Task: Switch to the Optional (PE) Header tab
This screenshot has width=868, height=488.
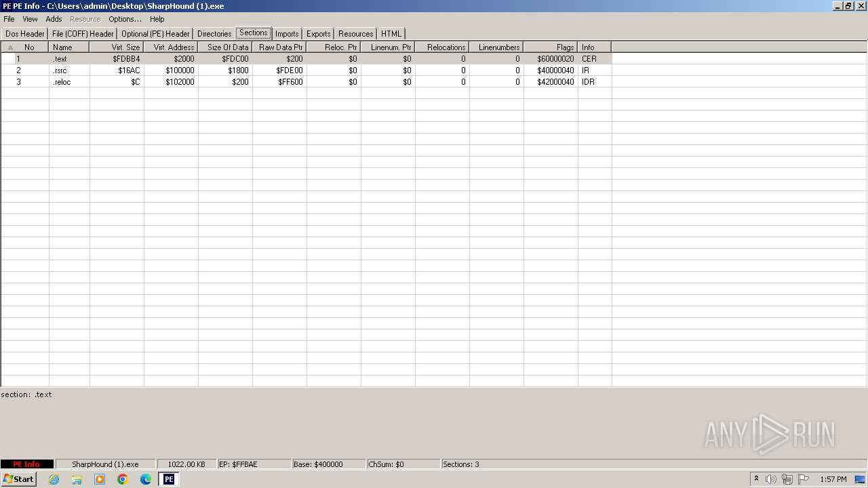Action: pyautogui.click(x=155, y=34)
